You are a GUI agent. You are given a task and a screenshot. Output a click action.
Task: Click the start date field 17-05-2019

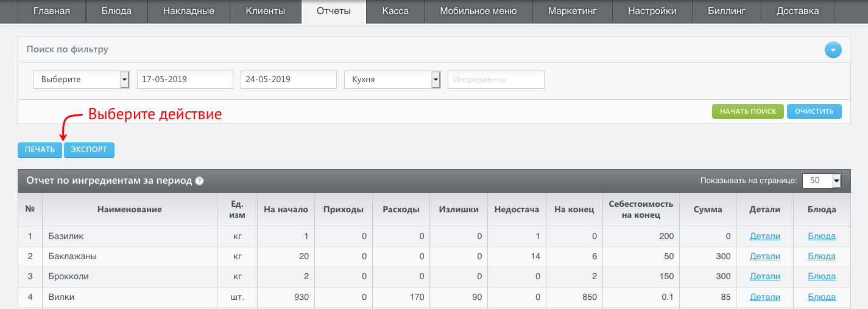tap(185, 80)
